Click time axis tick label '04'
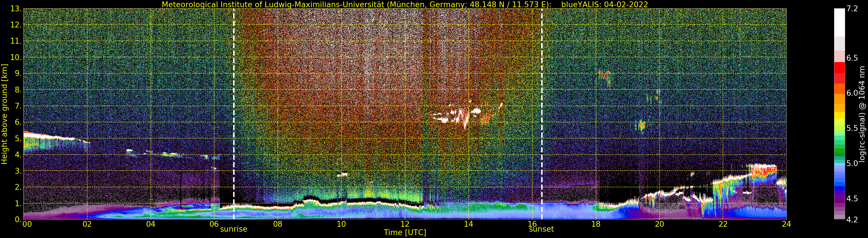 (x=151, y=224)
